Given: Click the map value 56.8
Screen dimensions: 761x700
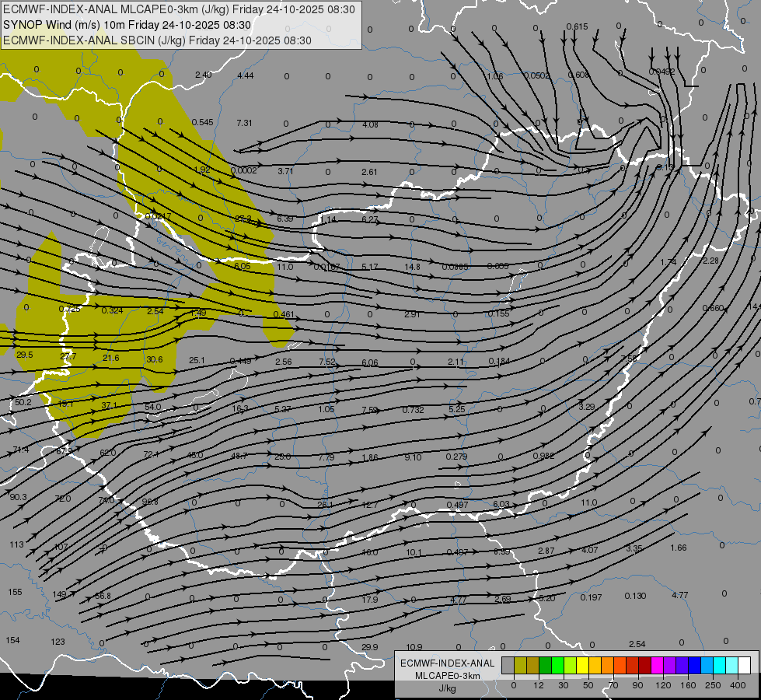Looking at the screenshot, I should 103,596.
